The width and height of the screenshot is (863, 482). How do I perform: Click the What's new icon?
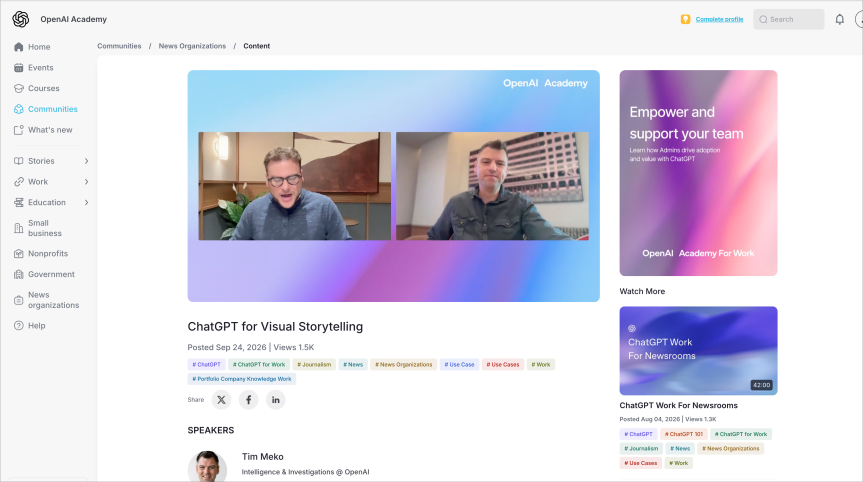pos(19,130)
